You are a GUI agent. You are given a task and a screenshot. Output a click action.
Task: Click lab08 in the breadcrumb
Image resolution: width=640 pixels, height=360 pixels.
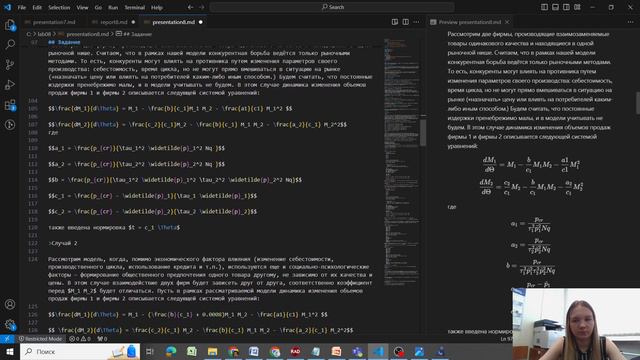(44, 34)
